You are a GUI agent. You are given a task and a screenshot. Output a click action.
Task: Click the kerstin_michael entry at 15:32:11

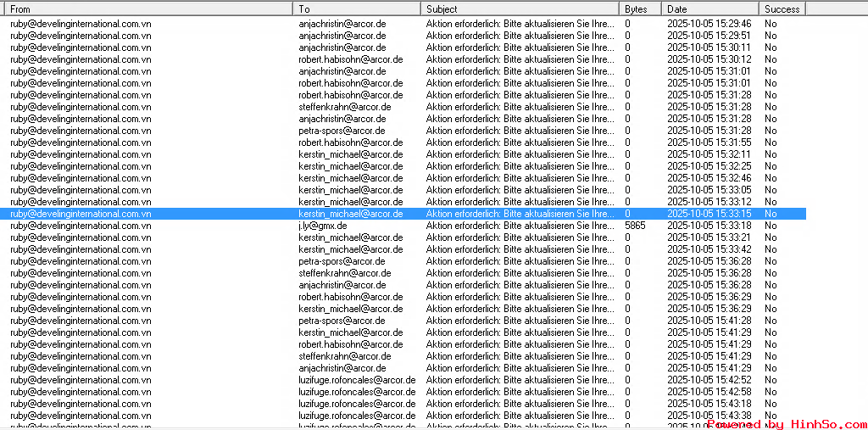[350, 154]
